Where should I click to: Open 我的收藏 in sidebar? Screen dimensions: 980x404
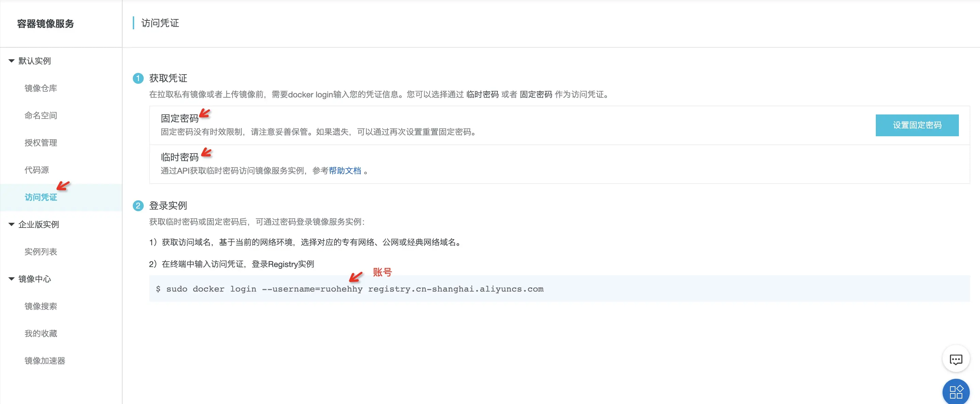41,333
